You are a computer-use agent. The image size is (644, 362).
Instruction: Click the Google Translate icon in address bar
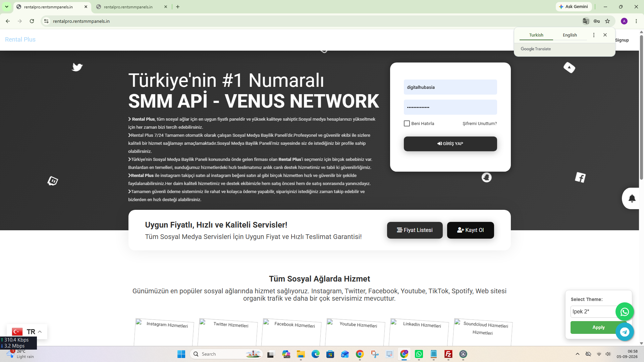pos(586,21)
